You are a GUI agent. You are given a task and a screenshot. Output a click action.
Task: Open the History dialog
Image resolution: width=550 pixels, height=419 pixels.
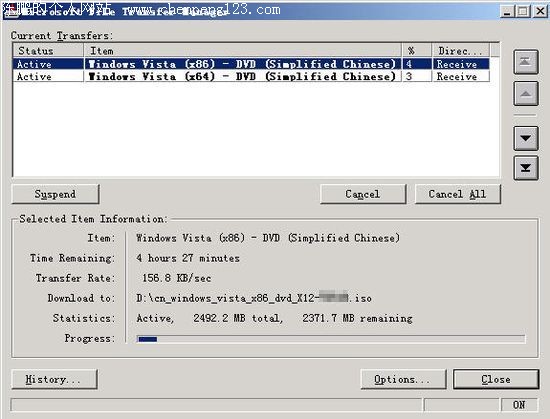click(x=54, y=379)
